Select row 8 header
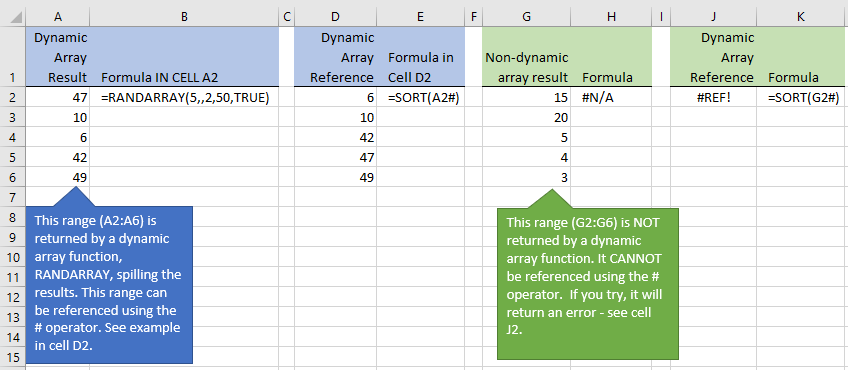Viewport: 848px width, 370px height. click(13, 217)
